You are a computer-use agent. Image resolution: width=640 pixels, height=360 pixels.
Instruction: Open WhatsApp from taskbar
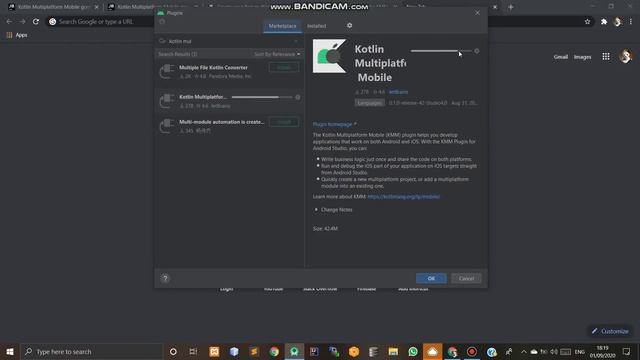(413, 351)
